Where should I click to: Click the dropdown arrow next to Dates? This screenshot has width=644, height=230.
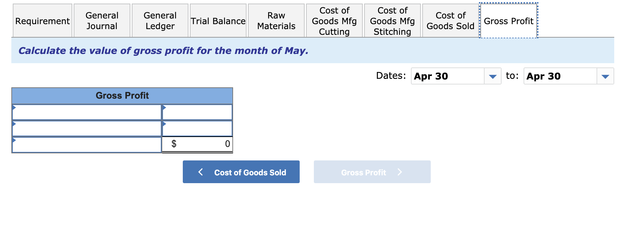click(493, 76)
